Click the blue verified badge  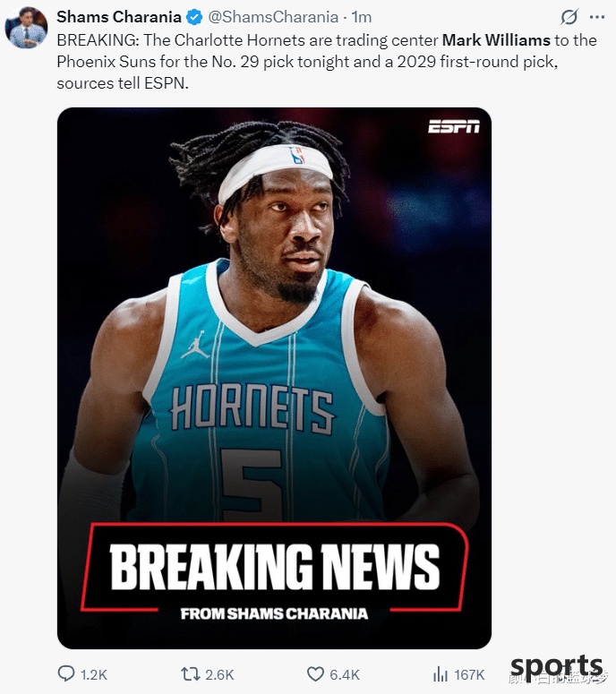tap(193, 17)
